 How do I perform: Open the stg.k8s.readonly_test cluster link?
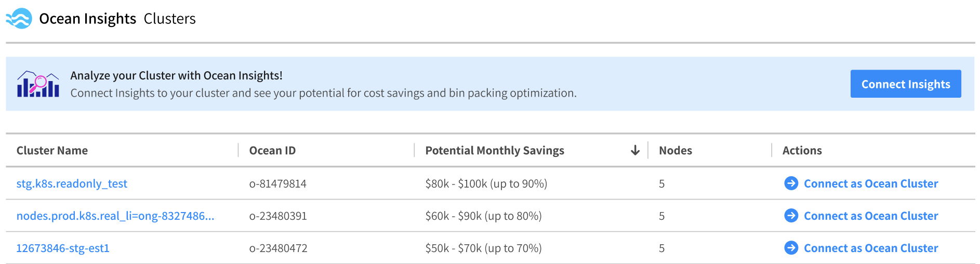[x=72, y=183]
